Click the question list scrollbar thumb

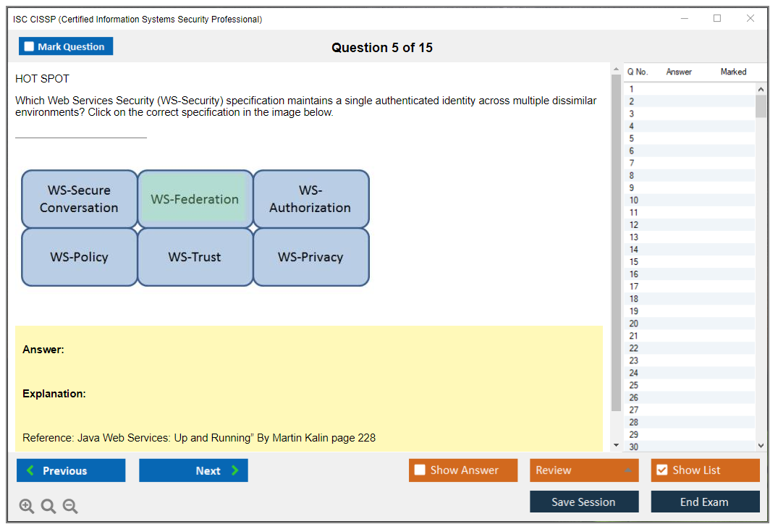point(761,106)
